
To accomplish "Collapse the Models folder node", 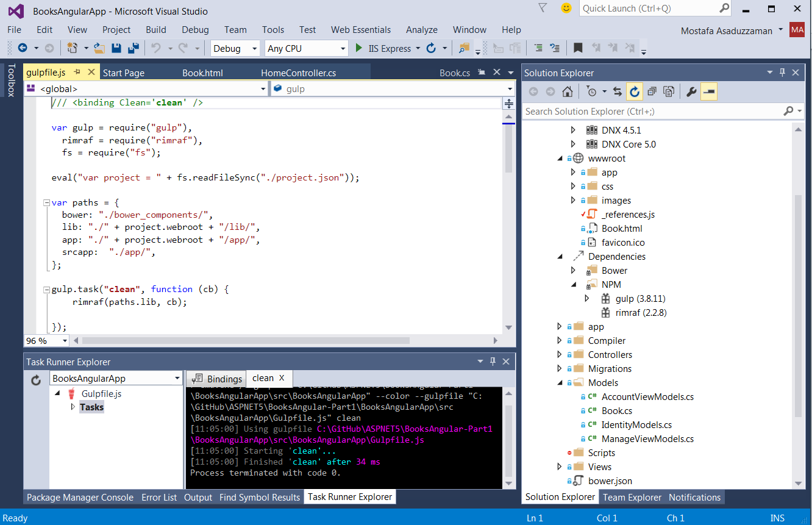I will (x=560, y=382).
